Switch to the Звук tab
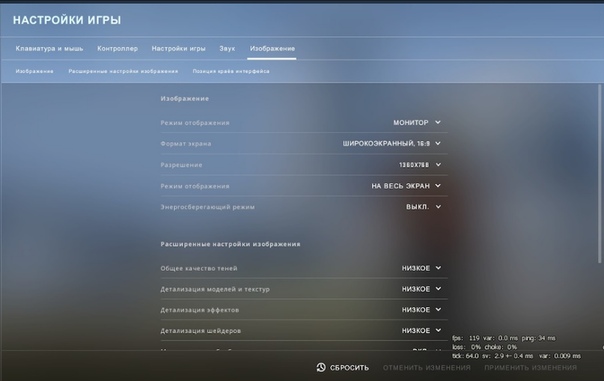This screenshot has width=604, height=381. [227, 49]
